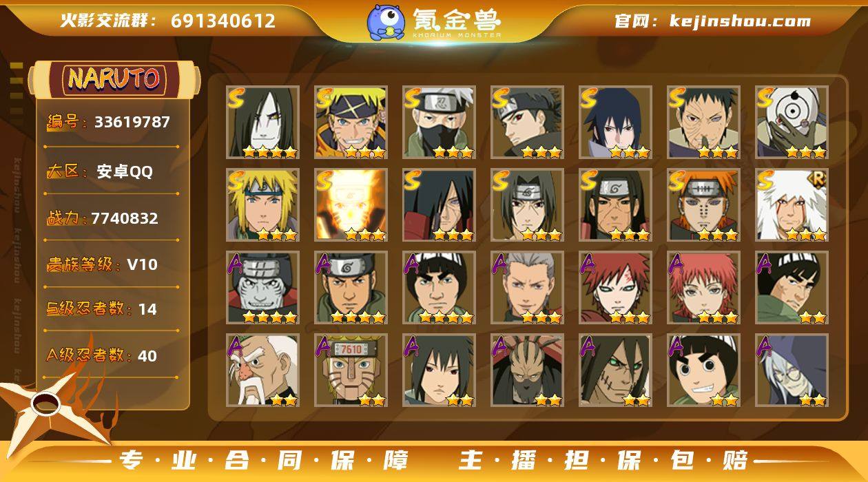The height and width of the screenshot is (482, 868).
Task: Select the white-haired Jiraiya portrait with R badge
Action: pos(792,205)
